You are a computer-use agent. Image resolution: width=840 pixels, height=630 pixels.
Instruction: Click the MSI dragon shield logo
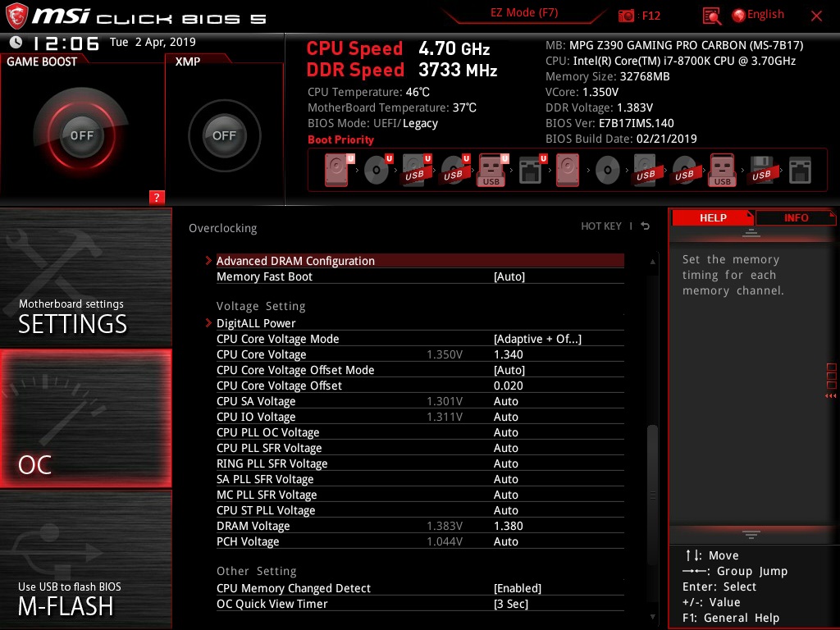click(16, 16)
